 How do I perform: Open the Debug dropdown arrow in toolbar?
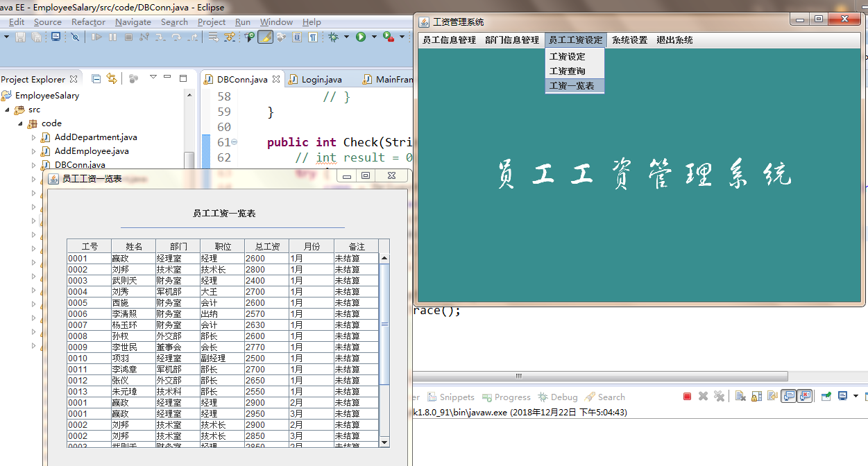(346, 37)
